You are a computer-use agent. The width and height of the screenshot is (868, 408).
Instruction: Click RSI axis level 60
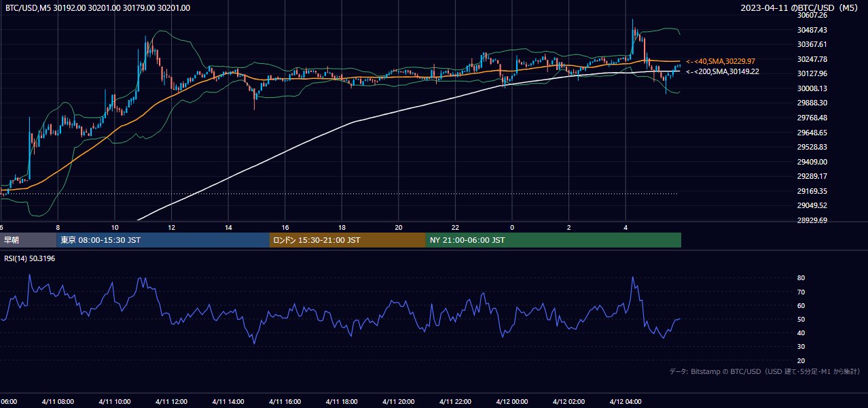click(x=801, y=305)
